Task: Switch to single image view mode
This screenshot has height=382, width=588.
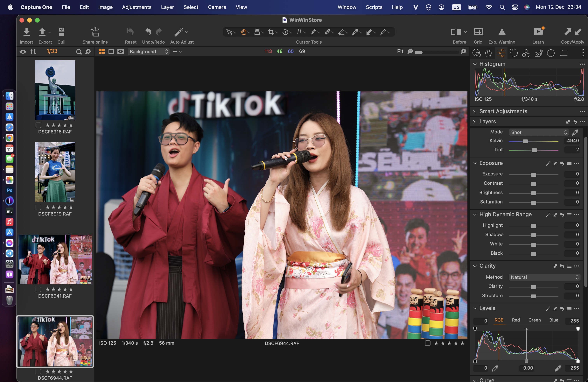Action: coord(111,51)
